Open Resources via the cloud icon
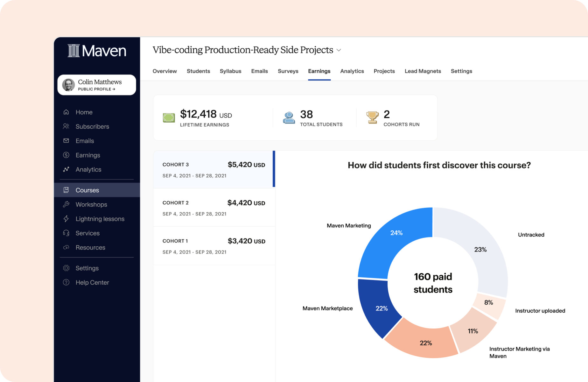 (66, 247)
